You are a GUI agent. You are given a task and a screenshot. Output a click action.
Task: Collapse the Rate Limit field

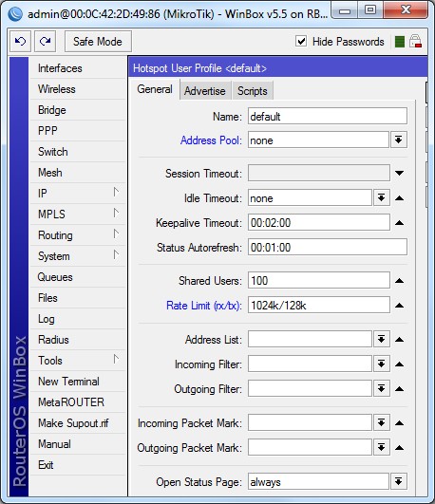pyautogui.click(x=399, y=306)
